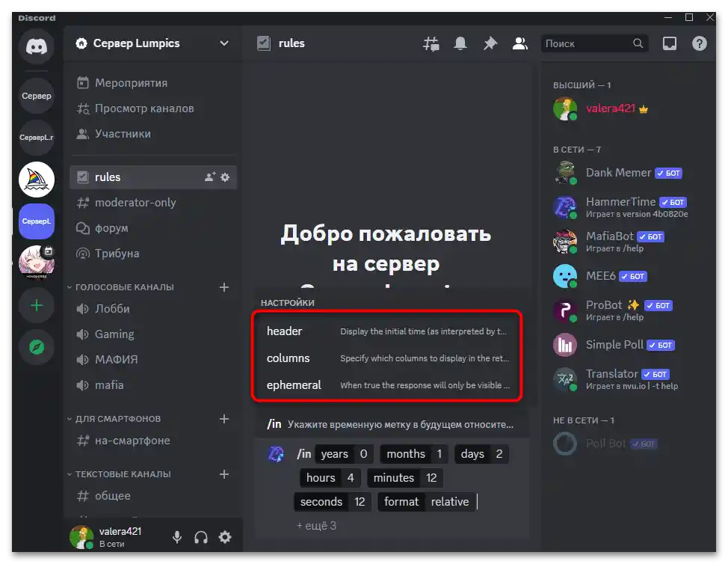Toggle the member list visibility
This screenshot has height=564, width=728.
coord(520,43)
